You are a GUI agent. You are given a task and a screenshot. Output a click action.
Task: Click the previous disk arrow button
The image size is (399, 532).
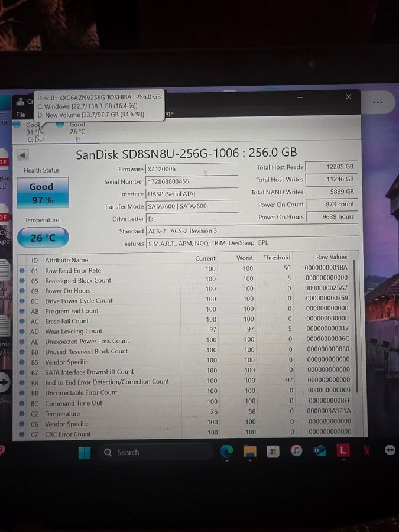pyautogui.click(x=22, y=155)
